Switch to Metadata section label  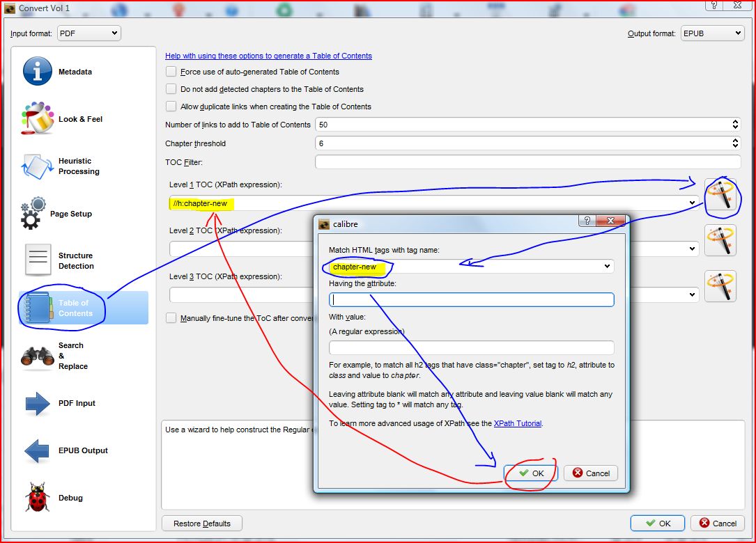75,72
